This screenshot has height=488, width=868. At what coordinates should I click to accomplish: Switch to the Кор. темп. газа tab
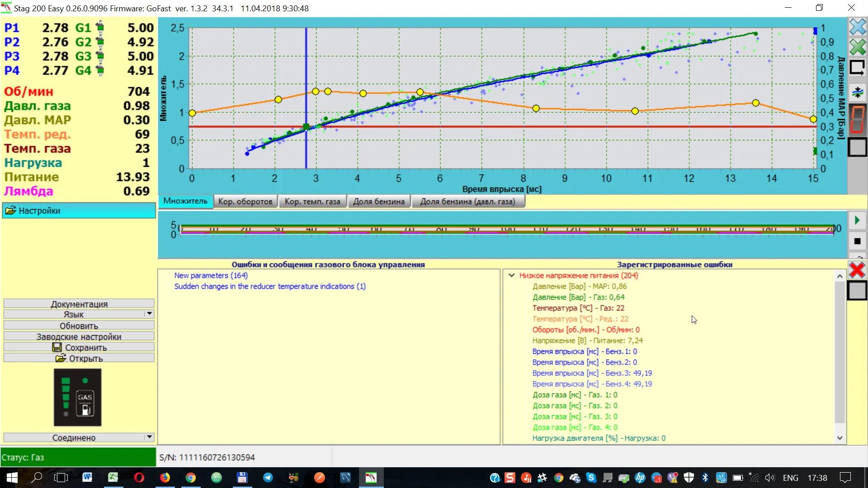pyautogui.click(x=312, y=202)
